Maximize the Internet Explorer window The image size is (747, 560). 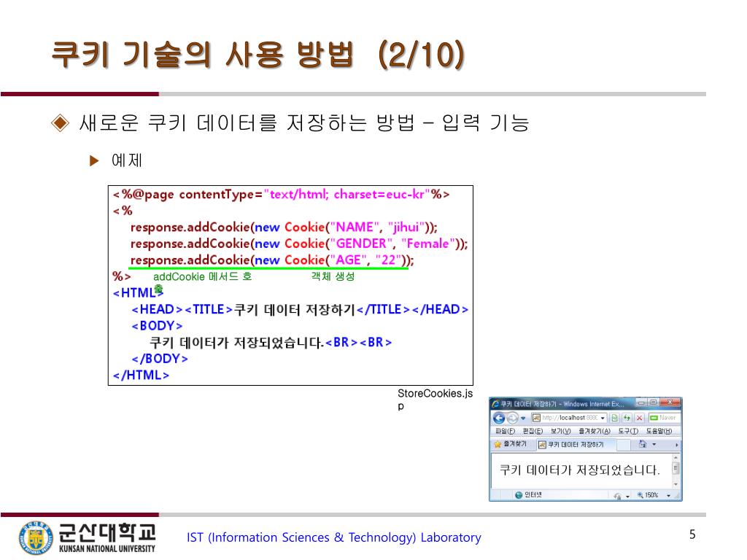tap(654, 402)
